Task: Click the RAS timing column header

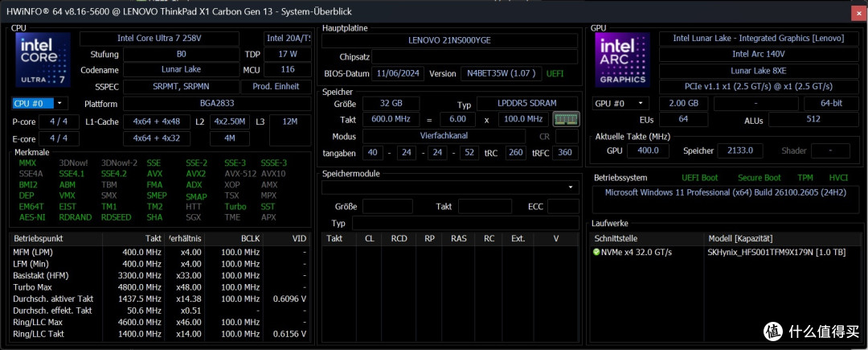Action: tap(458, 239)
